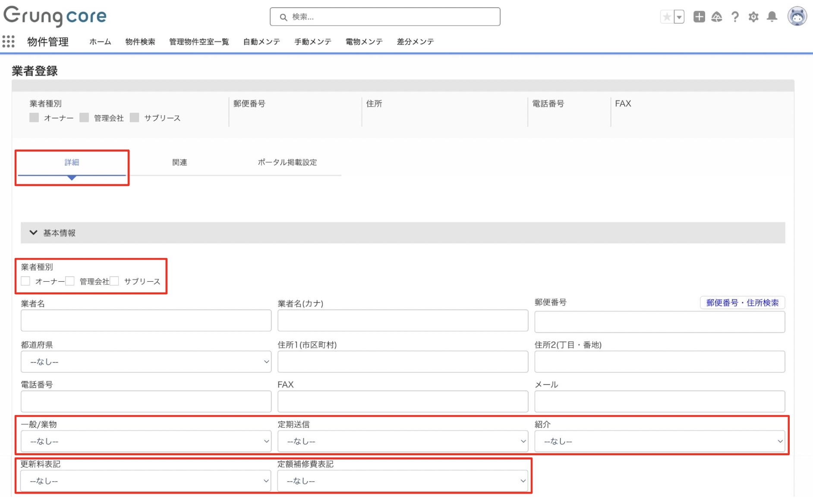The image size is (813, 504).
Task: Open the app launcher grid icon
Action: (9, 41)
